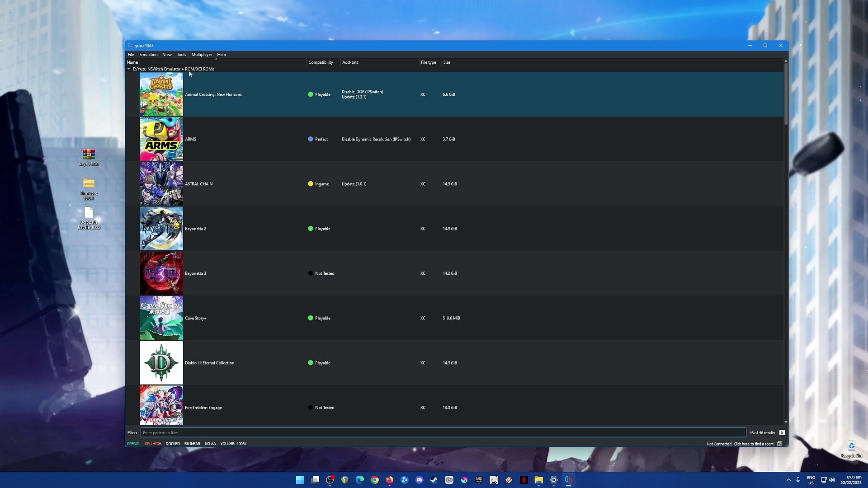The height and width of the screenshot is (488, 868).
Task: Click GPU HIGH status bar icon
Action: coord(153,443)
